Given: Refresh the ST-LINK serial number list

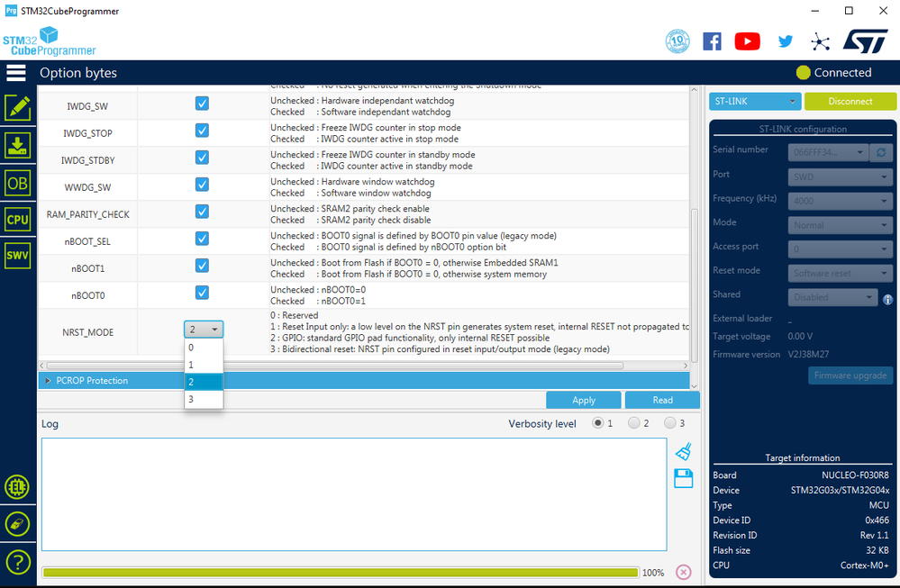Looking at the screenshot, I should pyautogui.click(x=881, y=152).
